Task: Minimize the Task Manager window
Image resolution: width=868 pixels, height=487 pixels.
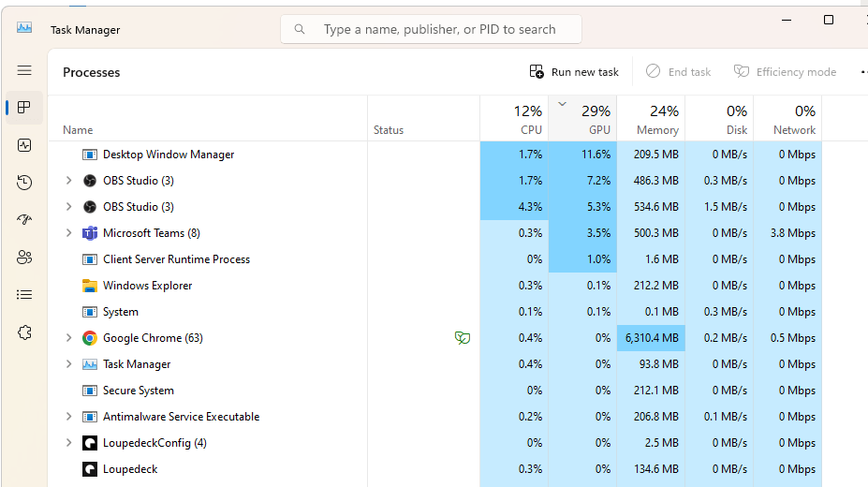Action: (x=787, y=20)
